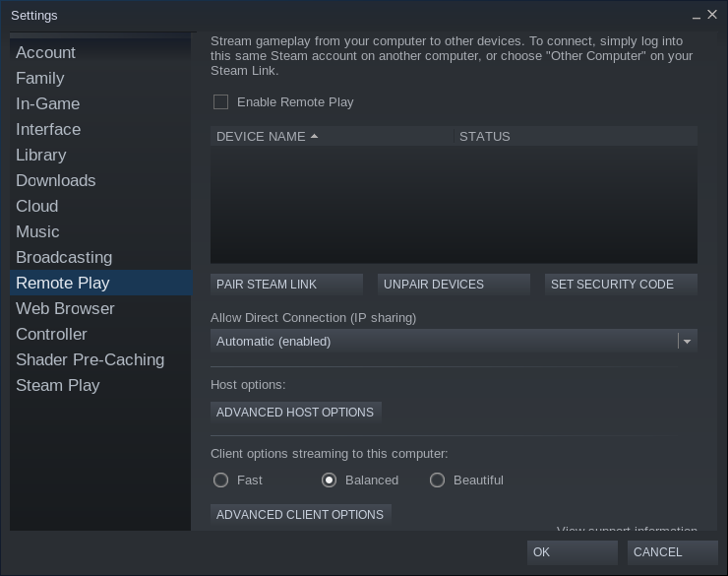Click the STATUS column header

(576, 136)
